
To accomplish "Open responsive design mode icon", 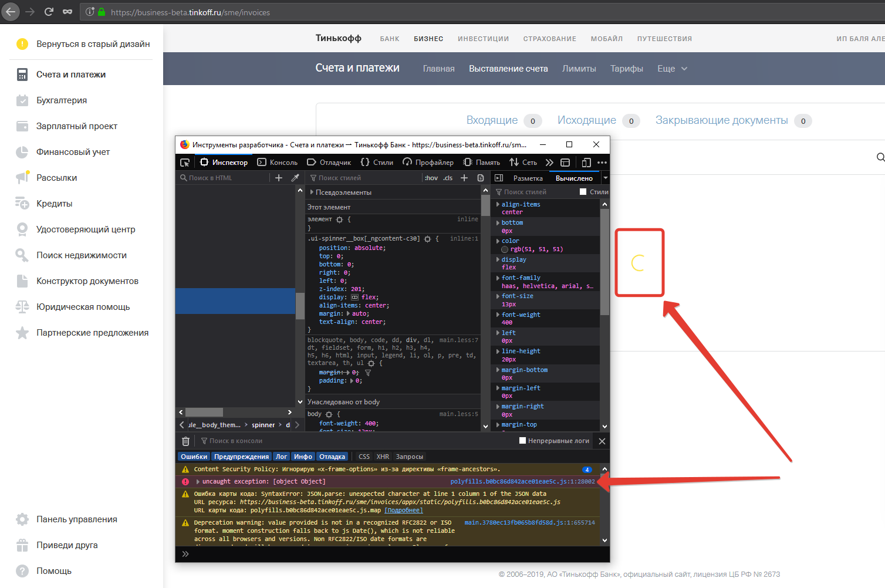I will (586, 163).
